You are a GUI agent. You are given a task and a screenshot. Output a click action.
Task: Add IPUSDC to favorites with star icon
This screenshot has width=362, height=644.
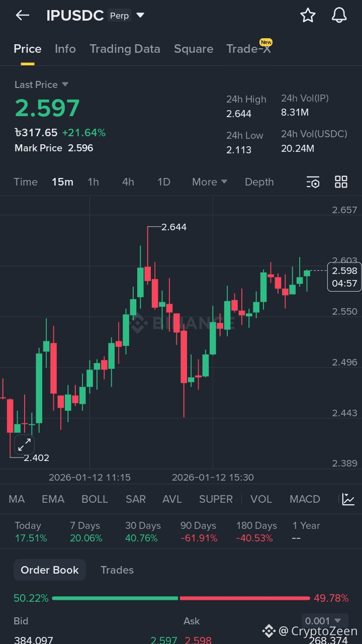pyautogui.click(x=308, y=16)
